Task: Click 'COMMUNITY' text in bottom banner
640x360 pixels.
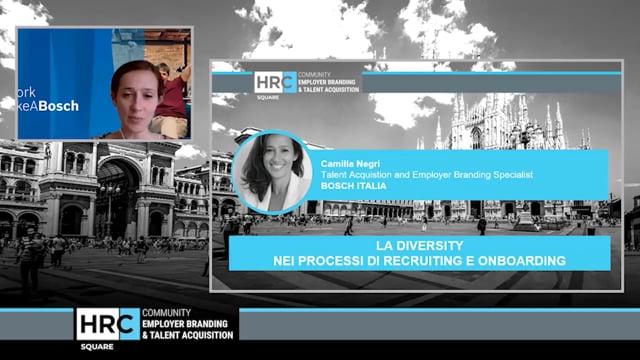Action: (166, 313)
